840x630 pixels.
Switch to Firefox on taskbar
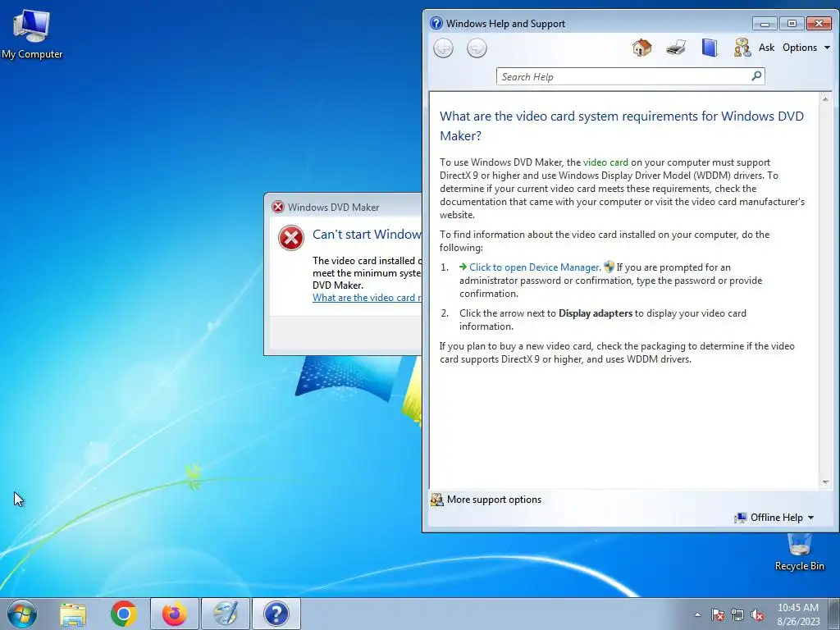point(175,614)
